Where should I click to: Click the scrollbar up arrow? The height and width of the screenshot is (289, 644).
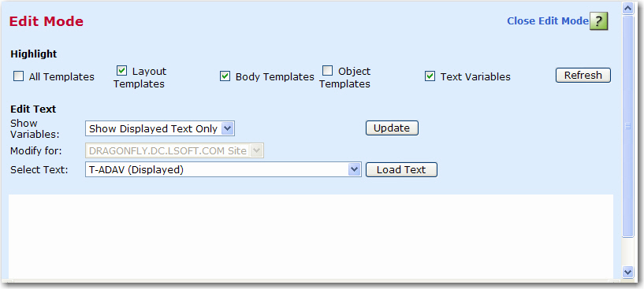click(x=627, y=8)
